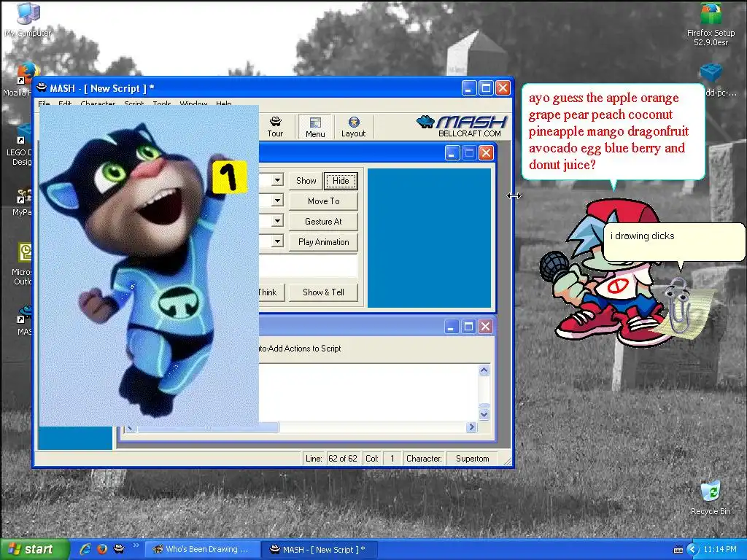Viewport: 747px width, 560px height.
Task: Click the blue character preview pane
Action: click(429, 238)
